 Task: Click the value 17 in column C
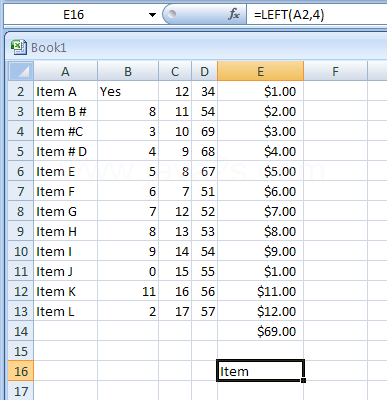tap(175, 311)
